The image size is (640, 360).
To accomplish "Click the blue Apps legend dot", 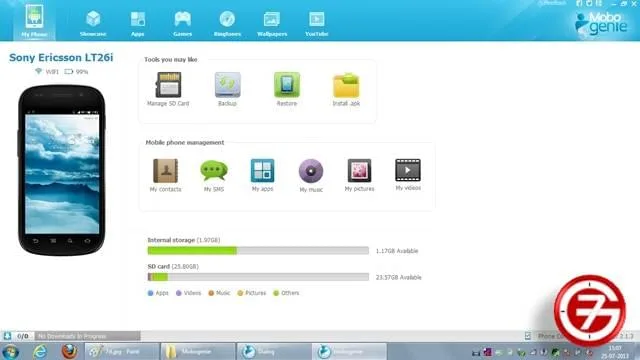I will 150,293.
